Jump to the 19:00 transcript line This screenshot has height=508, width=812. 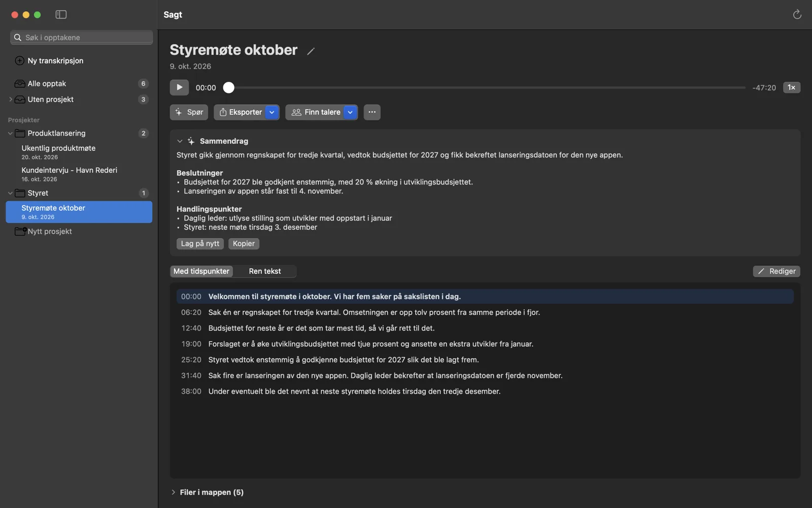pyautogui.click(x=485, y=344)
